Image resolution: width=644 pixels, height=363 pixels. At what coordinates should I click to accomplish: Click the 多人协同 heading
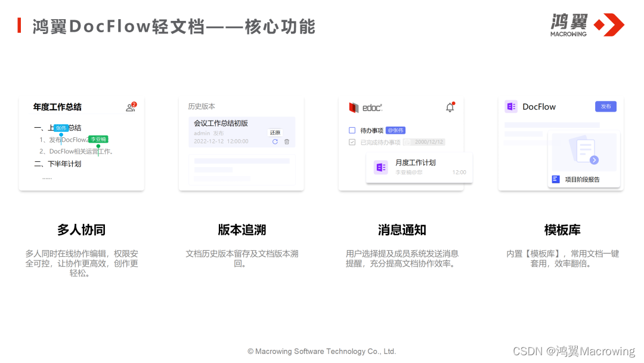pyautogui.click(x=81, y=229)
